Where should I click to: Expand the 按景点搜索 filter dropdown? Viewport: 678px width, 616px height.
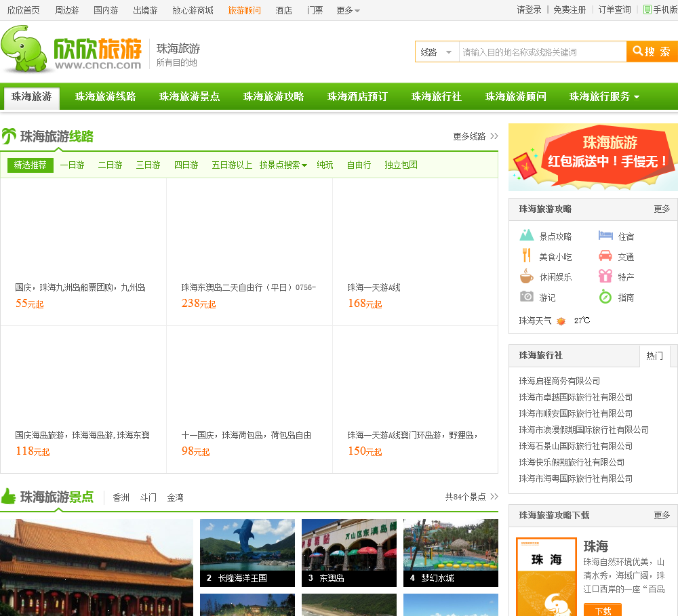pos(283,165)
